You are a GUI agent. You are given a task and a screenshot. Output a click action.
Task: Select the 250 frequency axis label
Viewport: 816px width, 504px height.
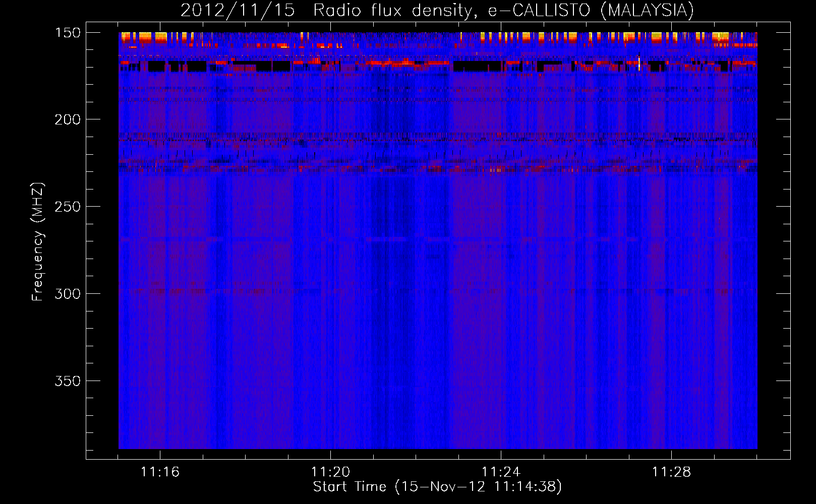[68, 207]
